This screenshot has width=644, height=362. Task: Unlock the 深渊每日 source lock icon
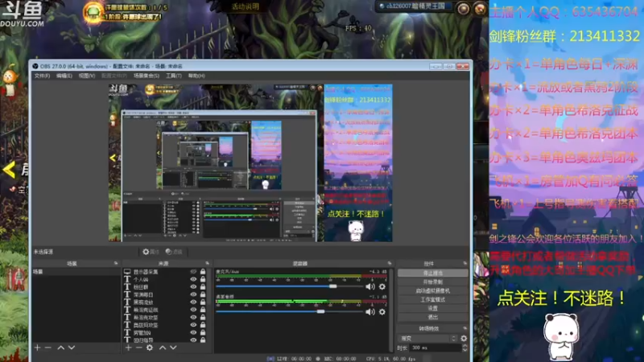pyautogui.click(x=203, y=294)
